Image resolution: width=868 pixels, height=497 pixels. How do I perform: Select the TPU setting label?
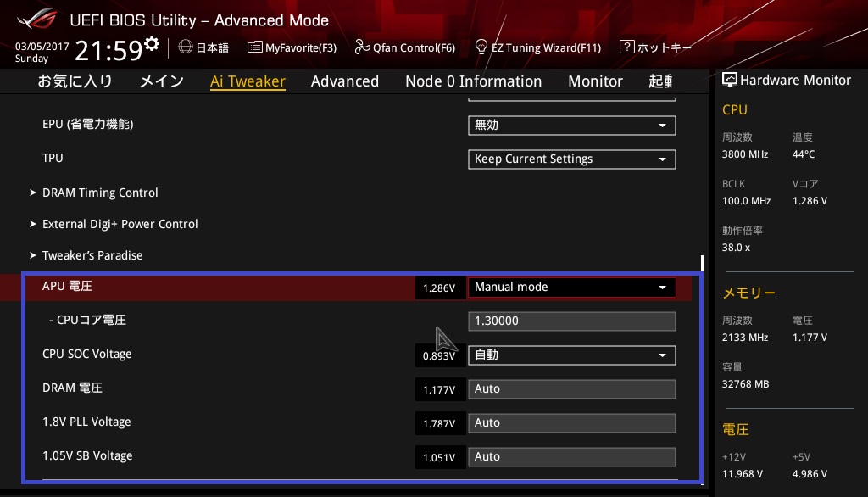coord(53,158)
